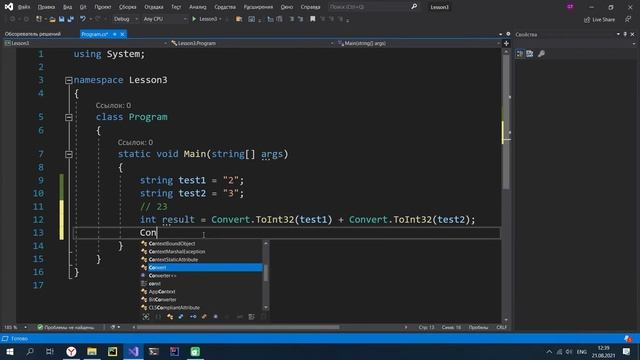Select AppContext in the completion list
Screen dimensions: 640x360
point(201,291)
